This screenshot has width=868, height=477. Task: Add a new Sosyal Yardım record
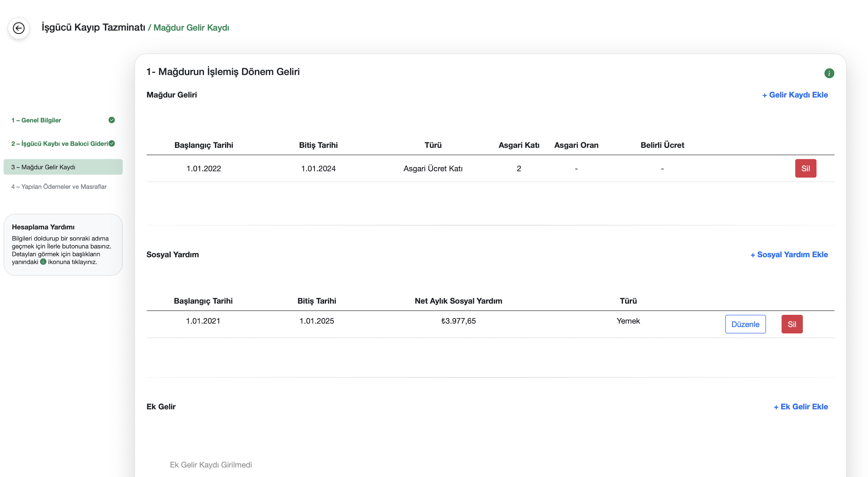click(x=789, y=255)
